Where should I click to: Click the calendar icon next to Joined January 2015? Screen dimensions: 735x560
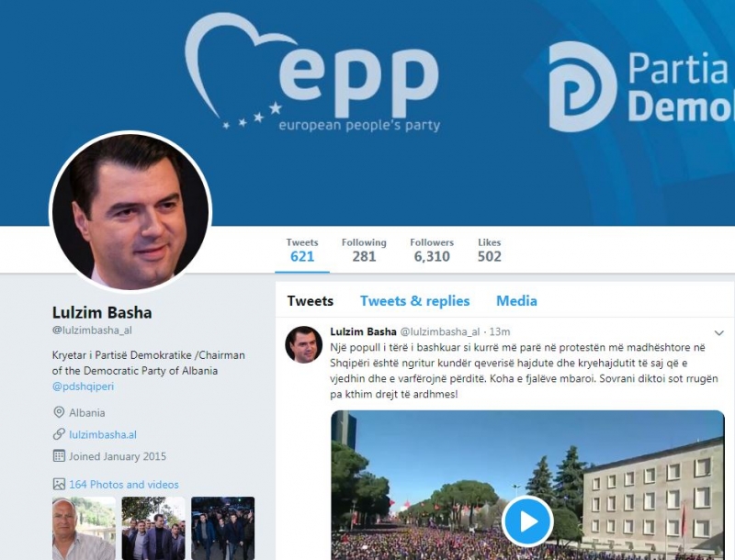(59, 456)
